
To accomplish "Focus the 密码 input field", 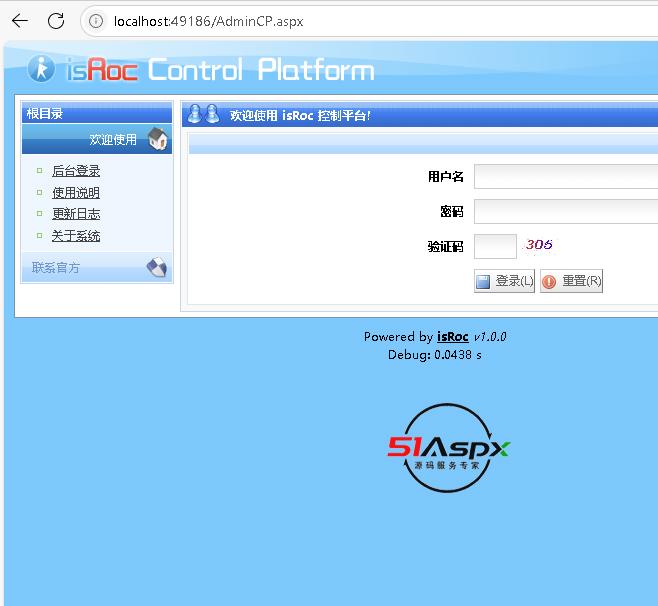I will point(566,212).
